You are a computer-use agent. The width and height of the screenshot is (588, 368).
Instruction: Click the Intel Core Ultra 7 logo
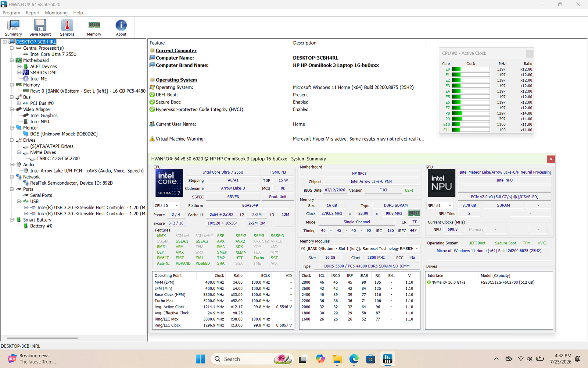(x=169, y=183)
